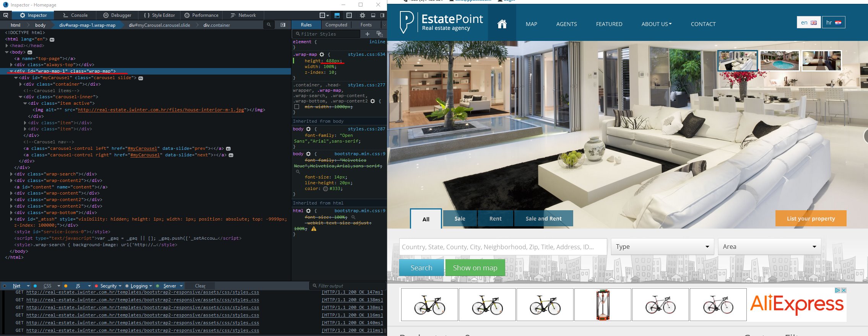
Task: Open the Type dropdown in property search
Action: click(663, 247)
